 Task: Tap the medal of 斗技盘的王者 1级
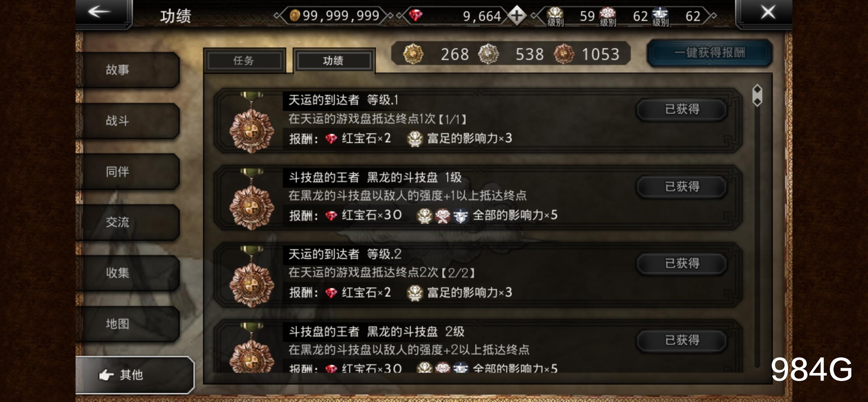[251, 199]
